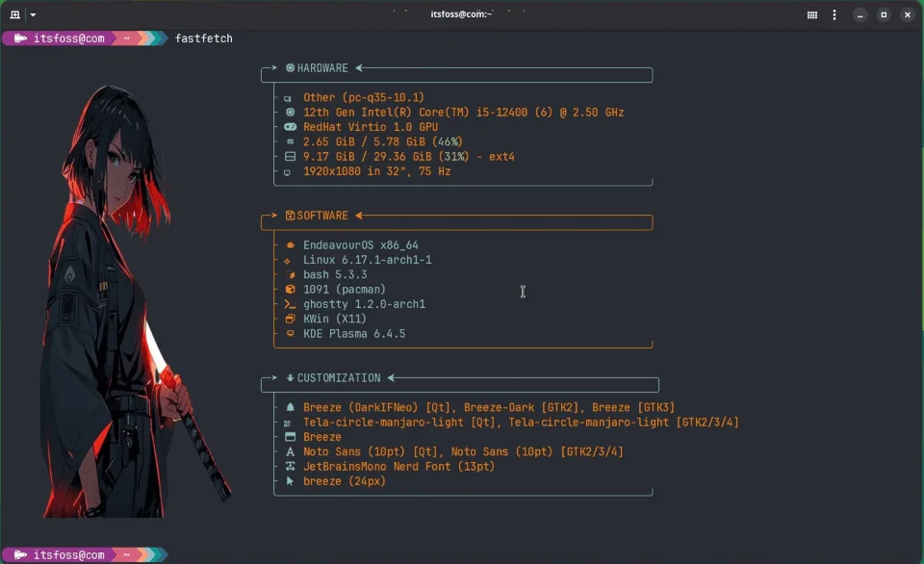This screenshot has width=924, height=564.
Task: Click the icon beside CUSTOMIZATION heading
Action: [x=290, y=378]
